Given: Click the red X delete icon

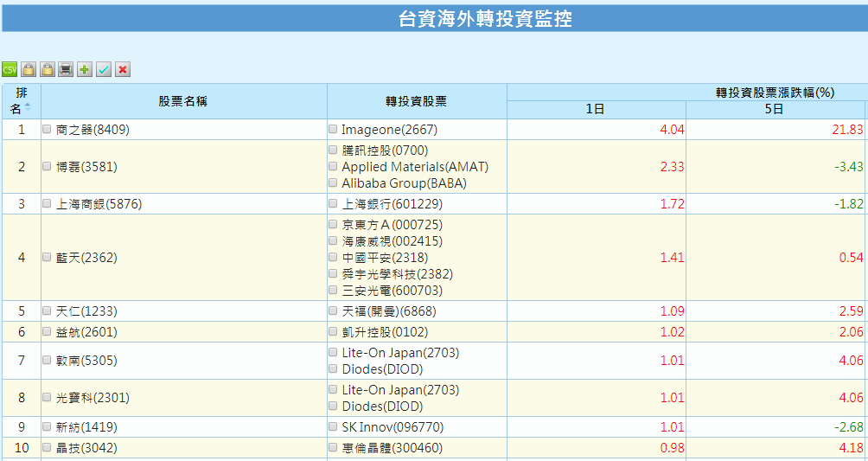Looking at the screenshot, I should tap(123, 69).
